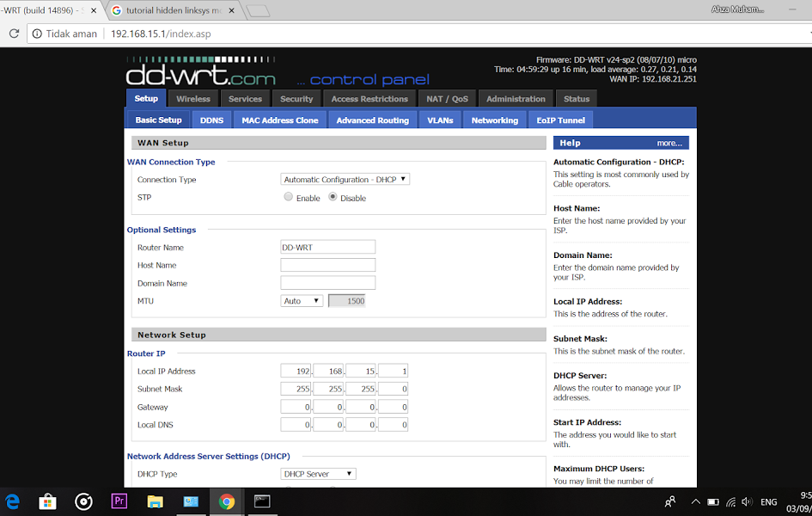Expand hidden icons in the system tray

(x=694, y=501)
